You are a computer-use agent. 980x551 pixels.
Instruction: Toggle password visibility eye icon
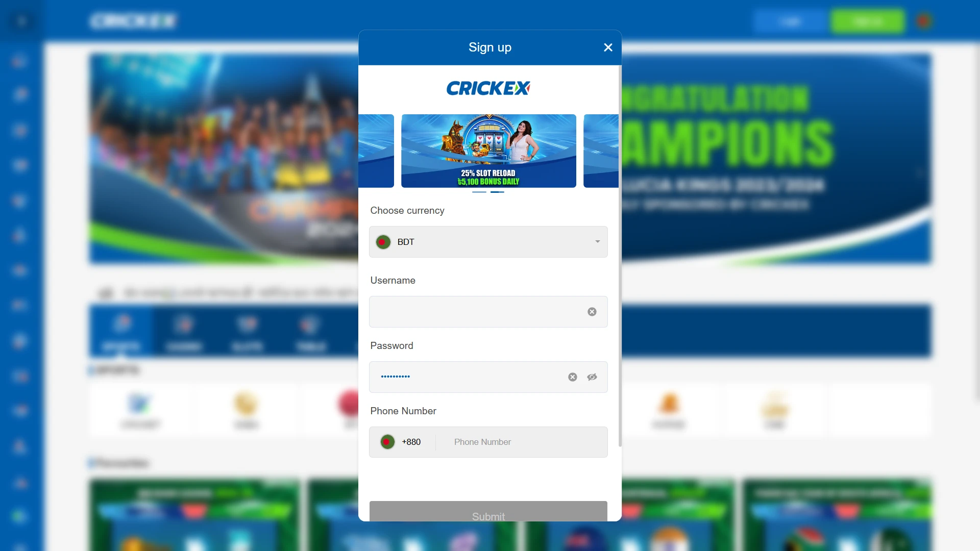coord(592,377)
